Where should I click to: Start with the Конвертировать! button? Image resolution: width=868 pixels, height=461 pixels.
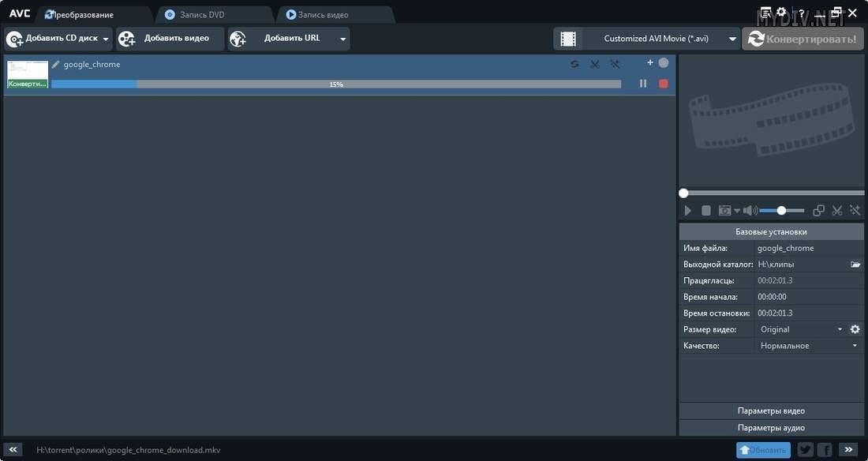tap(803, 39)
